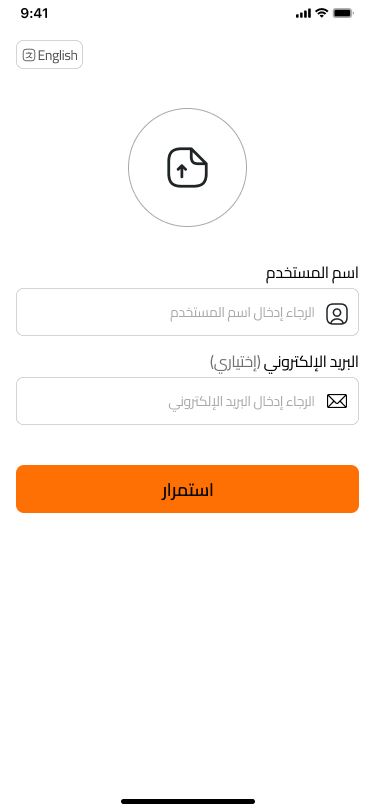Focus the email field placeholder الرجاء إدخال البريد الإلكتروني
The height and width of the screenshot is (812, 375).
point(241,402)
